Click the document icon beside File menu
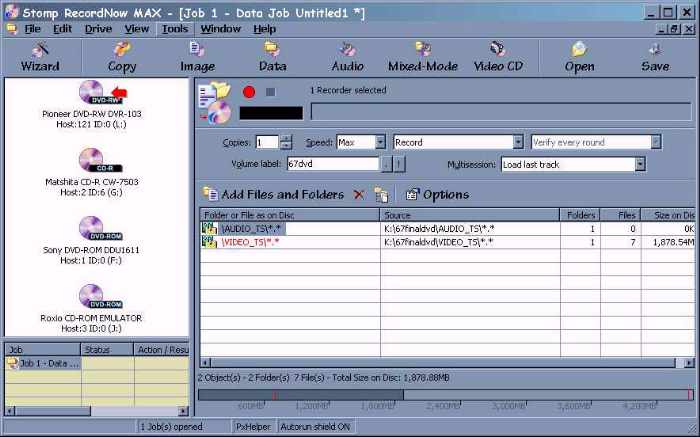The height and width of the screenshot is (437, 700). [12, 29]
